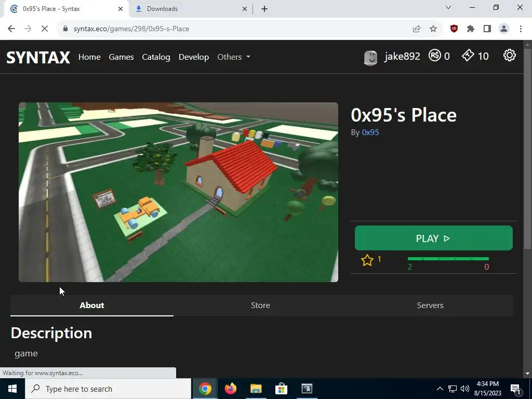532x399 pixels.
Task: Click the green like count 2
Action: pos(410,267)
